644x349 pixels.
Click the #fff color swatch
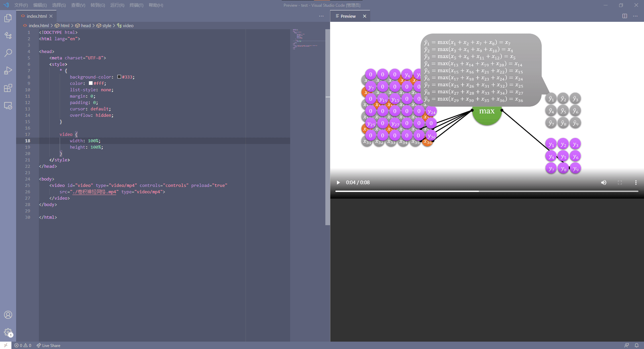[91, 83]
